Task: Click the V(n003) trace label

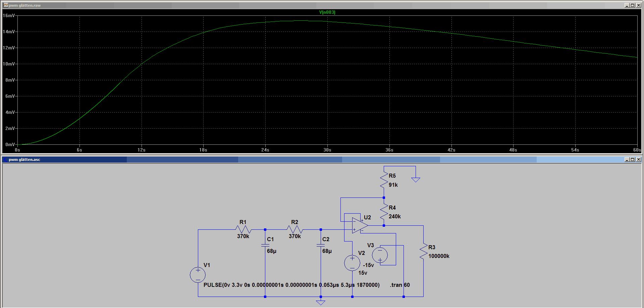Action: tap(327, 12)
